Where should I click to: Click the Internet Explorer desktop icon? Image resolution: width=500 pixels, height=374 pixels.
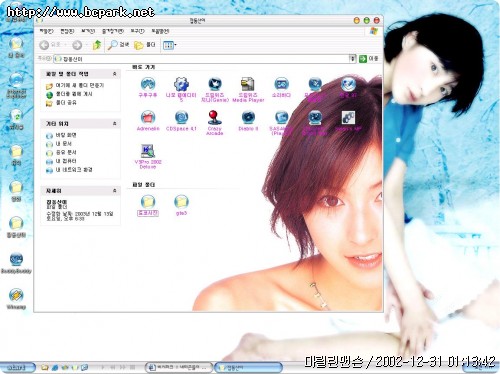[x=16, y=81]
